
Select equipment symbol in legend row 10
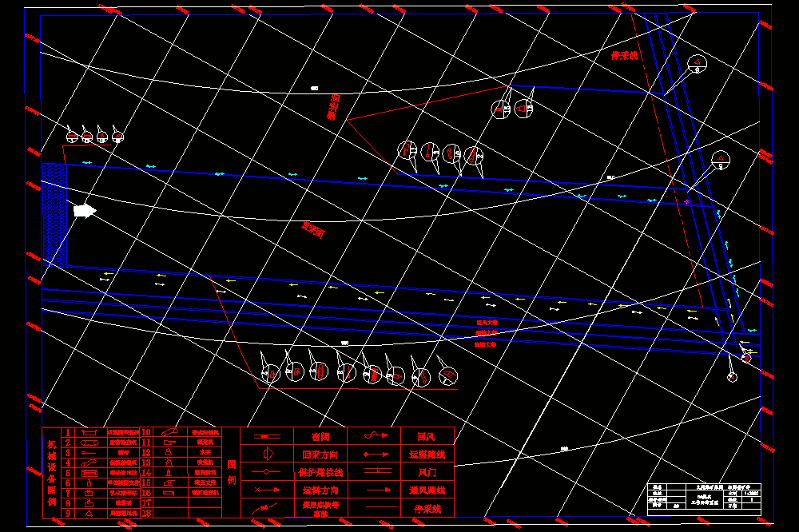[x=169, y=432]
